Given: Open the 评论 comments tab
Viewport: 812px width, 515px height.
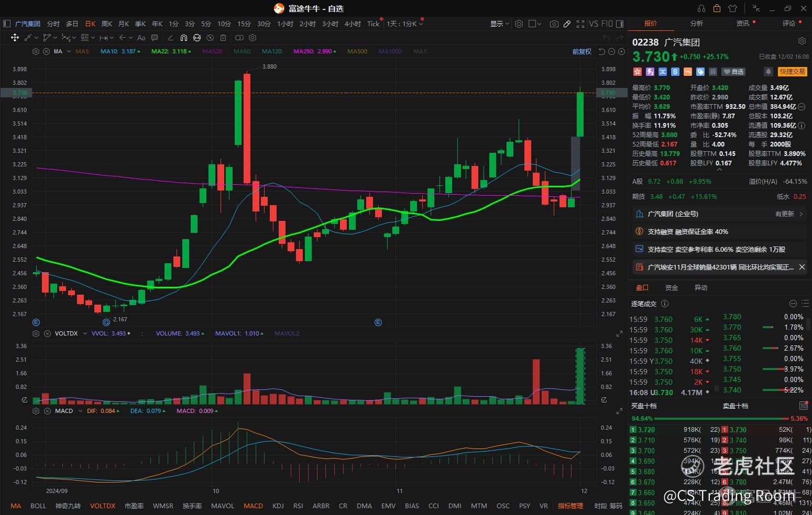Looking at the screenshot, I should coord(789,24).
